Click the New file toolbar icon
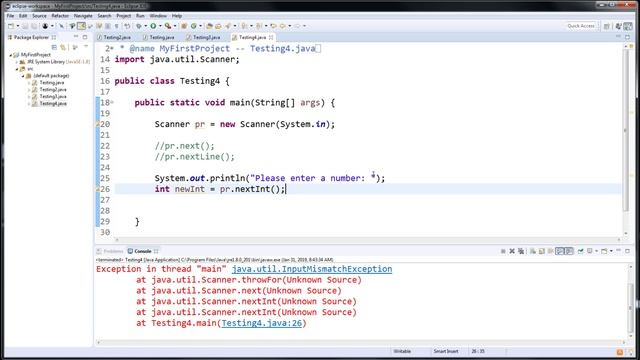The height and width of the screenshot is (360, 640). 11,26
